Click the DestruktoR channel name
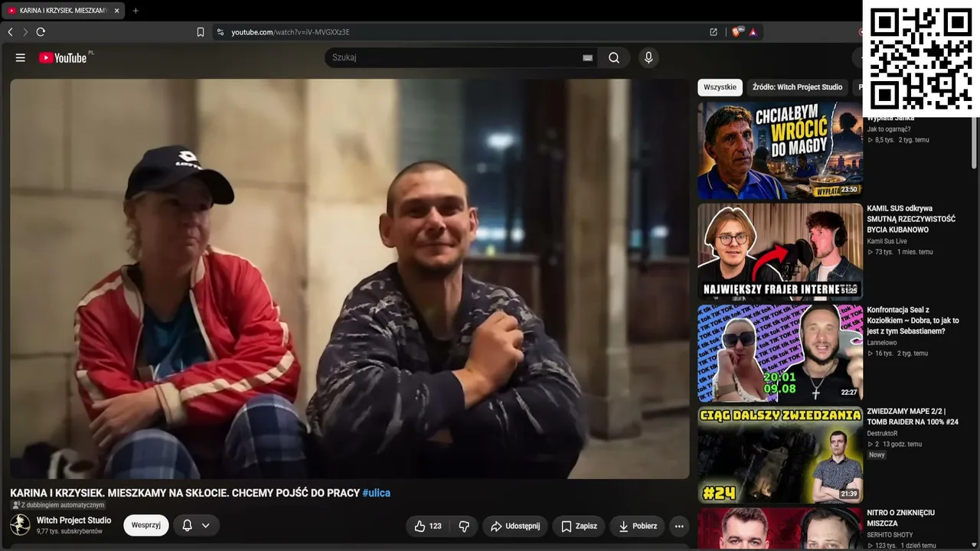Image resolution: width=980 pixels, height=551 pixels. coord(884,434)
